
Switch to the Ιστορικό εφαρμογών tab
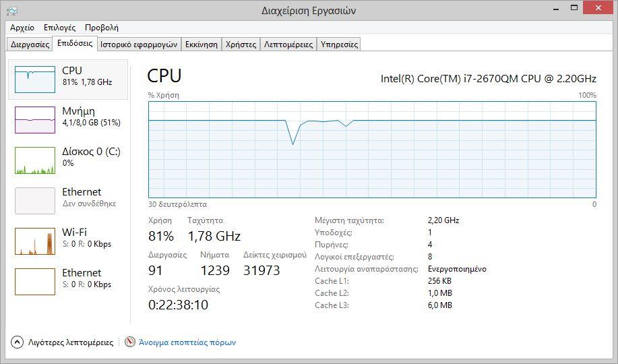tap(139, 44)
